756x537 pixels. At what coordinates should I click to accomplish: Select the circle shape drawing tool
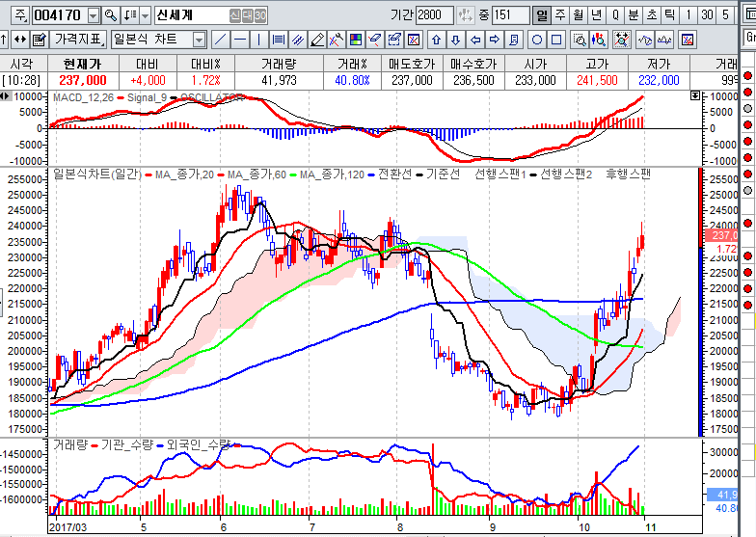click(537, 40)
